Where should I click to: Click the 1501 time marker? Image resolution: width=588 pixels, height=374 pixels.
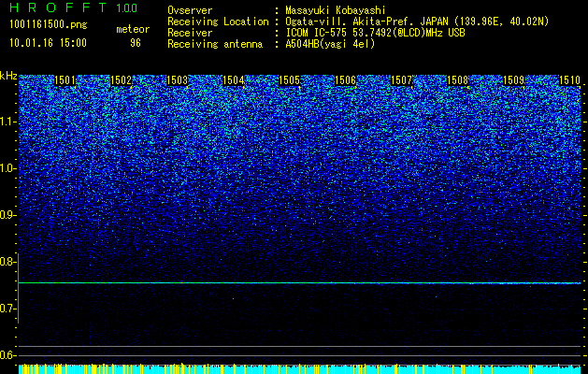(65, 80)
